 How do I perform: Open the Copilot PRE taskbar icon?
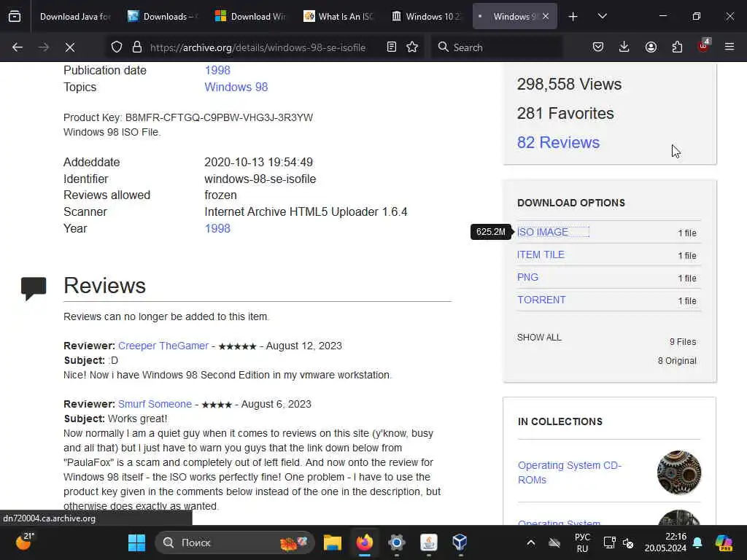pyautogui.click(x=724, y=542)
